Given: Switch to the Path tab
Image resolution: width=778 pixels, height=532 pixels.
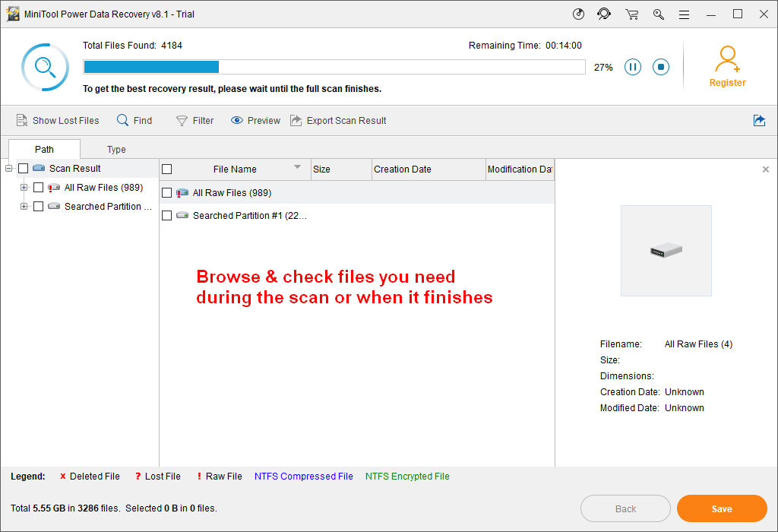Looking at the screenshot, I should tap(44, 150).
